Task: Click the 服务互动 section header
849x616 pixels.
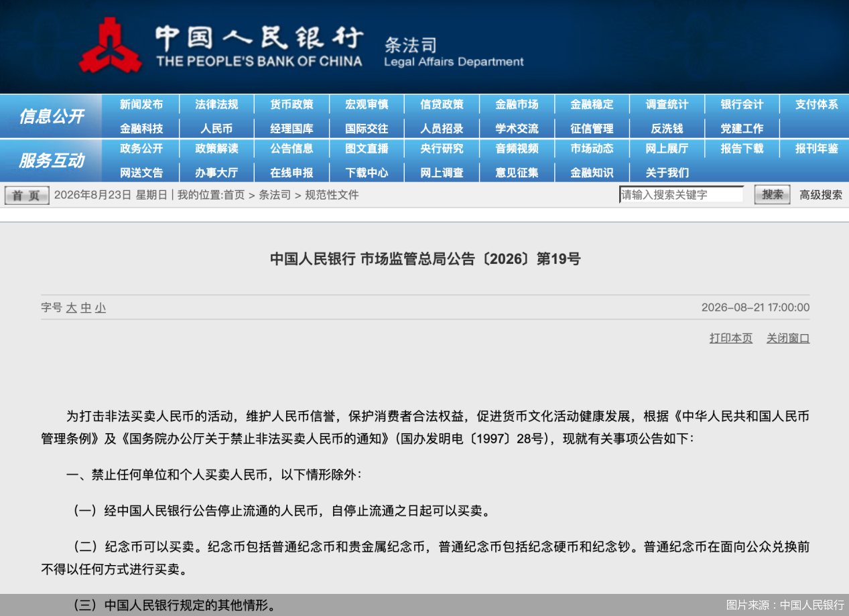Action: pyautogui.click(x=51, y=161)
